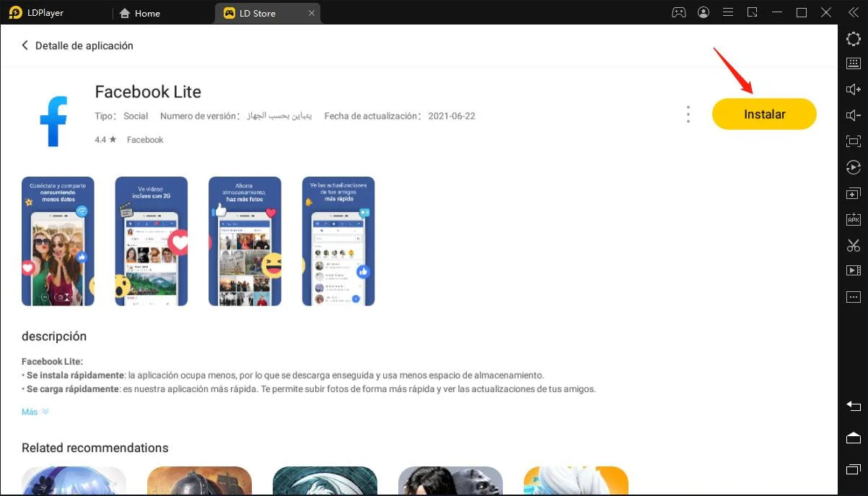Click the install APK icon in sidebar

coord(854,219)
